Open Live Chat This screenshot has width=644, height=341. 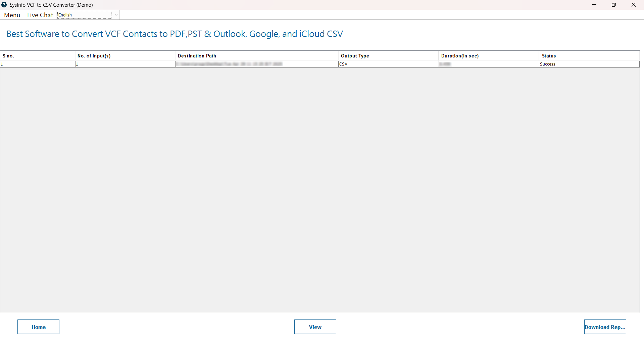click(x=40, y=15)
